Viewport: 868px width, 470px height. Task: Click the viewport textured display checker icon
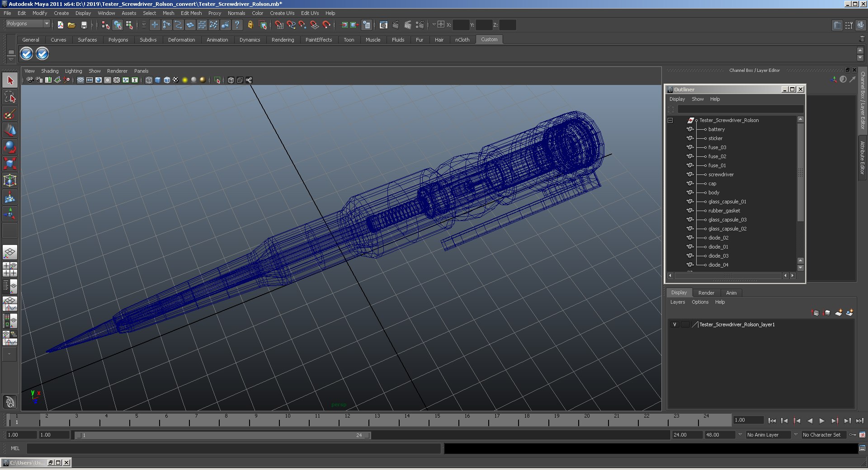coord(176,80)
